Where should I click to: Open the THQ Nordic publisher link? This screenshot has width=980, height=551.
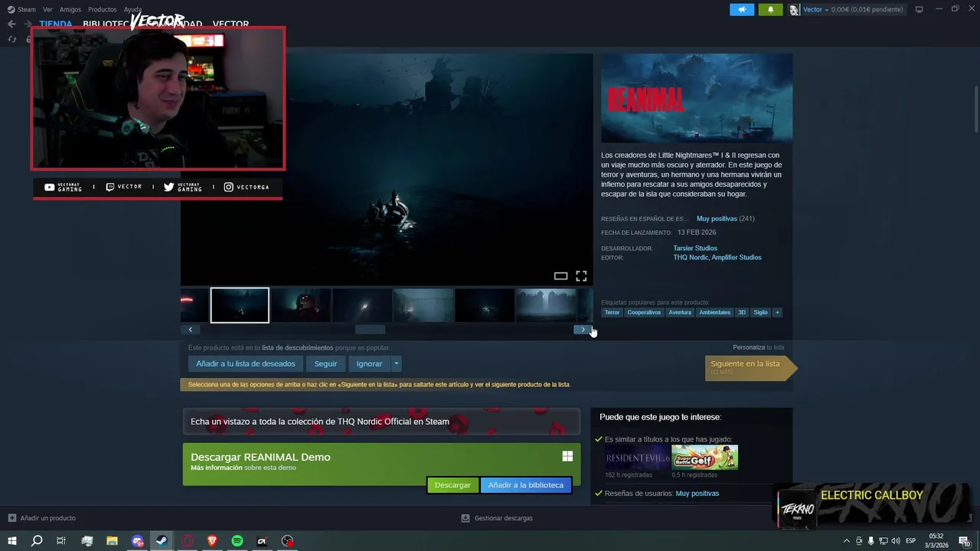coord(691,257)
